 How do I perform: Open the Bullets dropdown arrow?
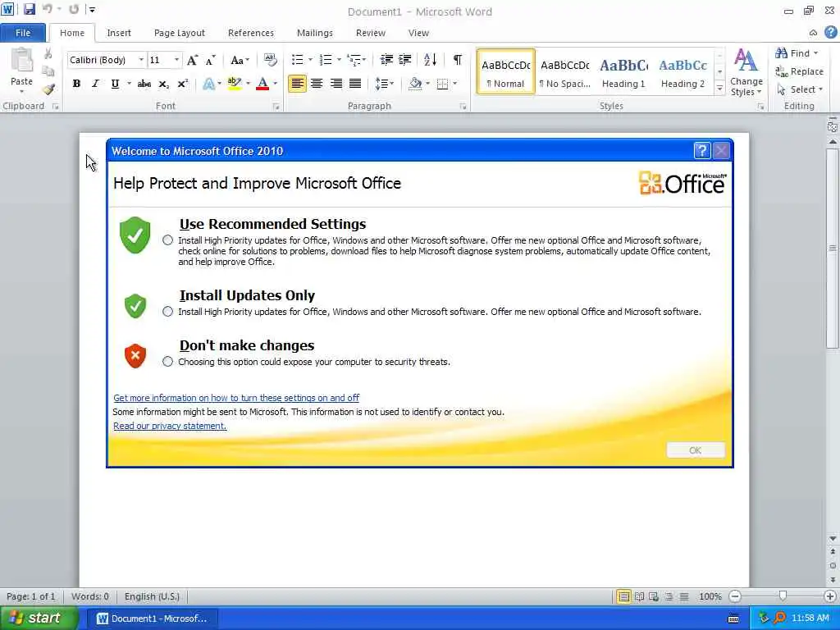310,59
